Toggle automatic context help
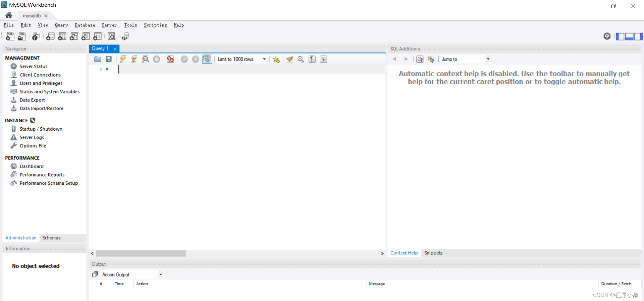Screen dimensions: 644x301 tap(431, 59)
